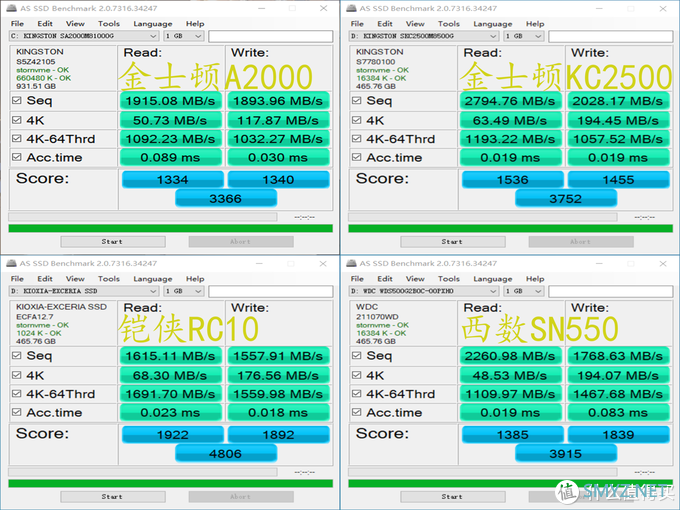This screenshot has width=680, height=510.
Task: Toggle Acc.time checkbox in KIOXIA-EXCERIA window
Action: pos(16,412)
